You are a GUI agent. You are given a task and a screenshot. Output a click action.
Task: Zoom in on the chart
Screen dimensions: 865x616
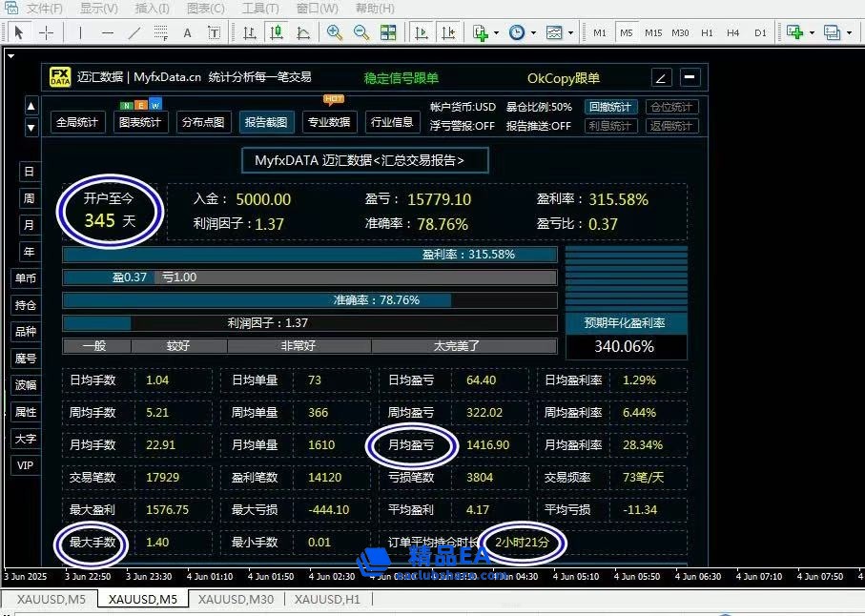point(335,33)
